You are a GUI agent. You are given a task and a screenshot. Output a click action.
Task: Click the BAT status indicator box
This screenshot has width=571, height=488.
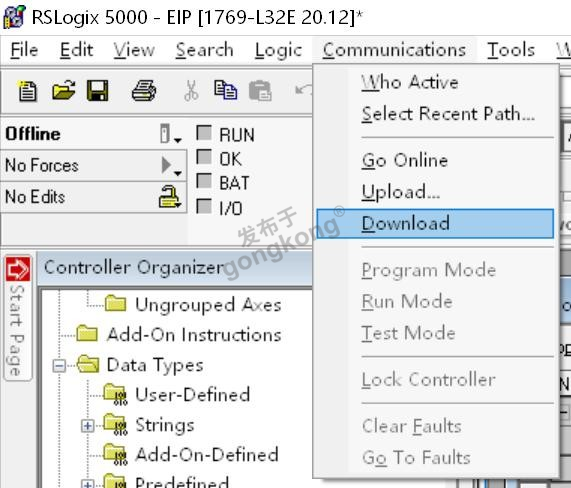click(204, 181)
